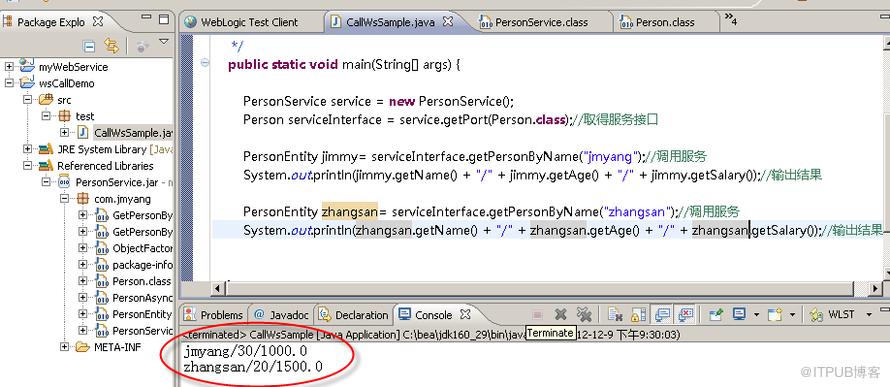Switch to the Person.class editor tab

657,22
